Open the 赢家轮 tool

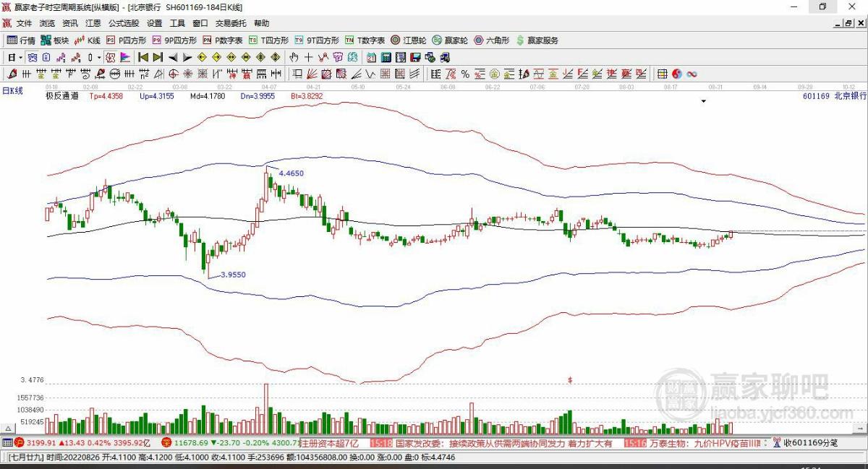(450, 40)
